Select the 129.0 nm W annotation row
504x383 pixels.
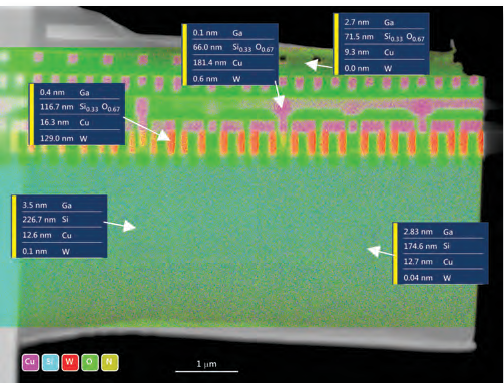point(79,138)
